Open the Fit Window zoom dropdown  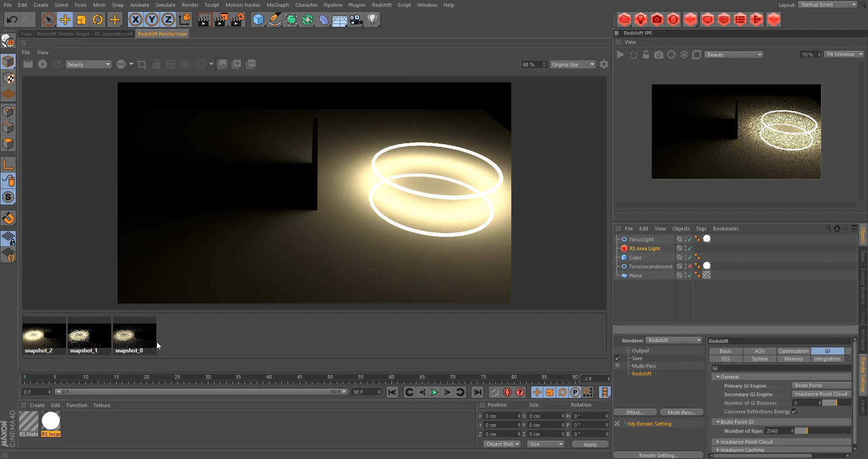click(x=844, y=54)
